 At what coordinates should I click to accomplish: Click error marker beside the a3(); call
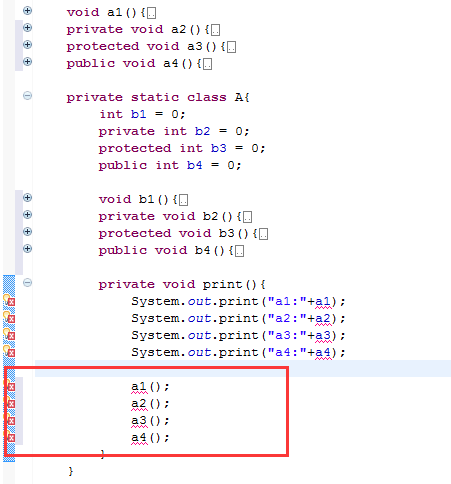(10, 420)
